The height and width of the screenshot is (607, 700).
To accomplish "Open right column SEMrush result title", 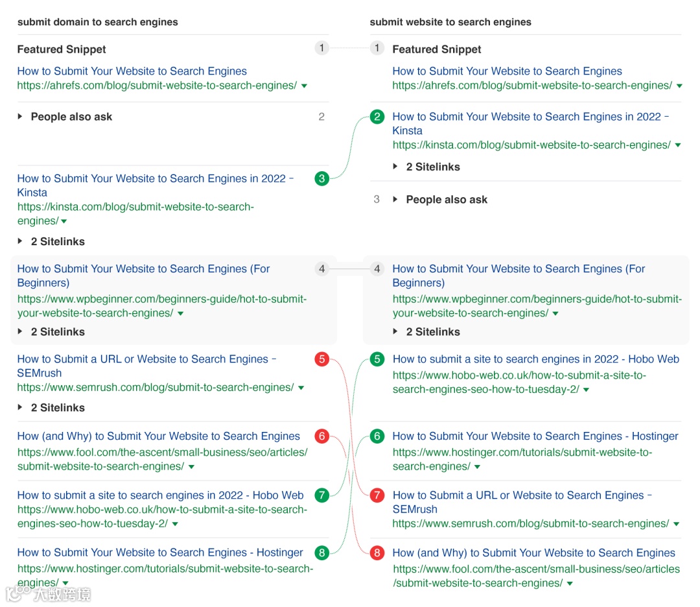I will tap(522, 502).
